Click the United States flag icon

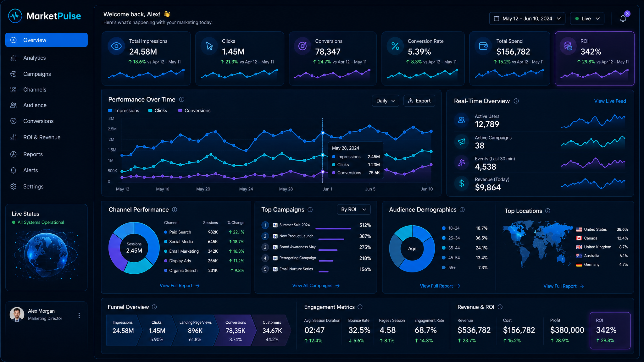[579, 229]
